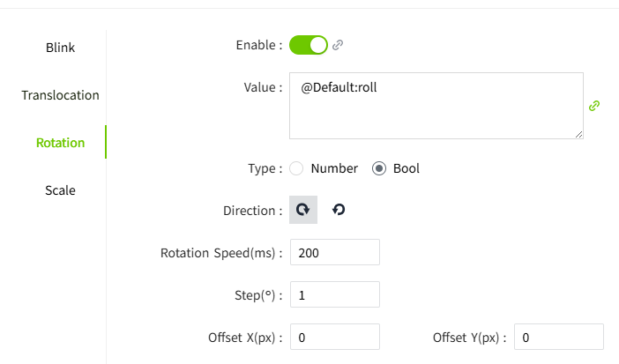This screenshot has width=619, height=364.
Task: Click the Step(°) input field
Action: [334, 294]
